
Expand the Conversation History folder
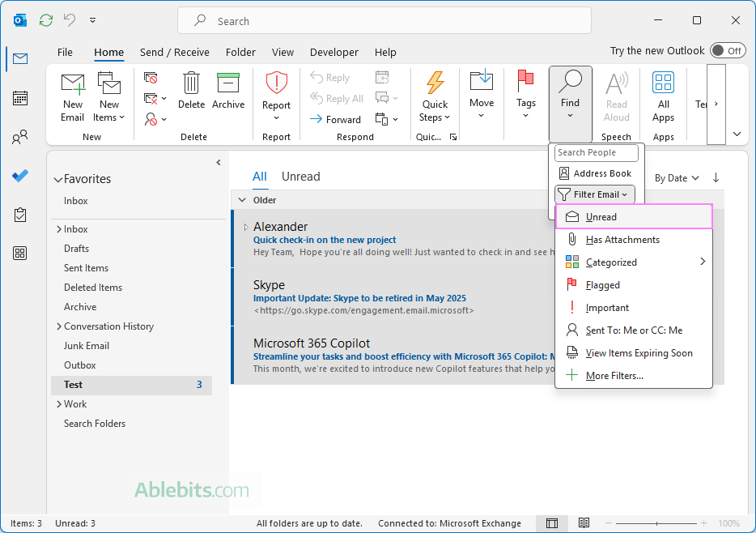(x=58, y=326)
